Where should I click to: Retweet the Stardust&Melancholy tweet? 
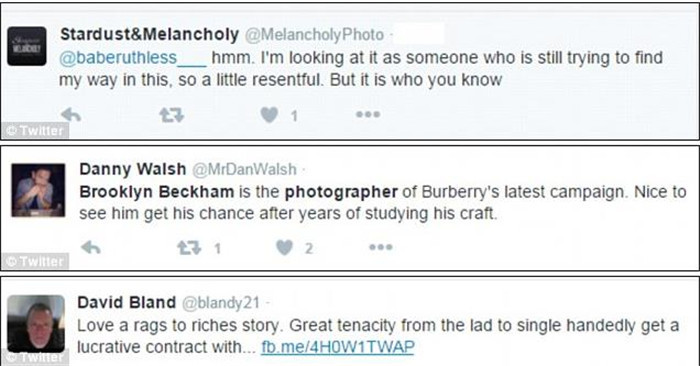[171, 115]
